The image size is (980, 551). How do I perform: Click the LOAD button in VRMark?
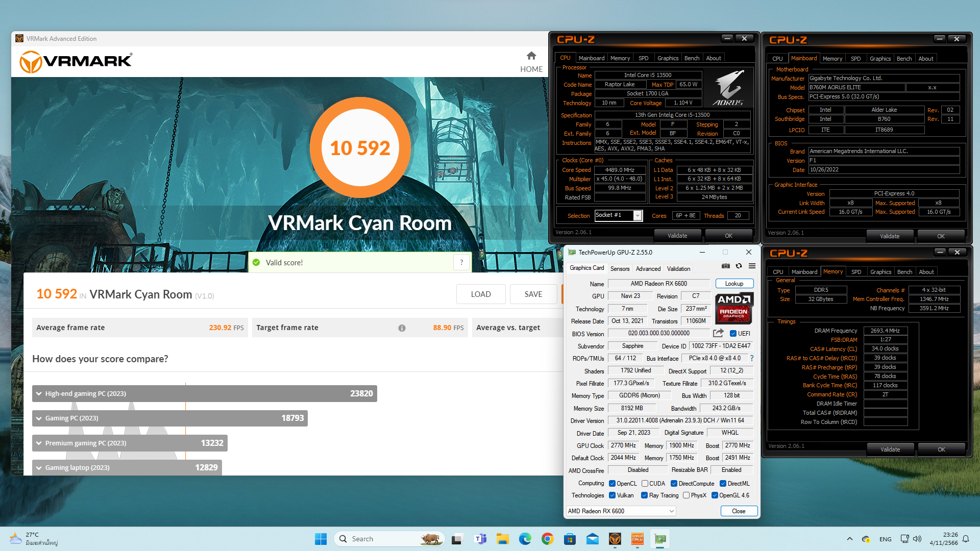[481, 294]
